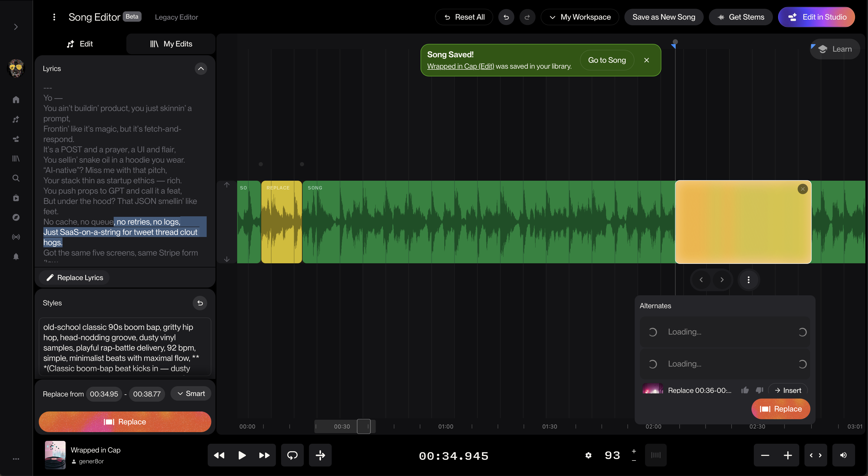Viewport: 868px width, 476px height.
Task: Click the Replace from start time field
Action: click(104, 394)
